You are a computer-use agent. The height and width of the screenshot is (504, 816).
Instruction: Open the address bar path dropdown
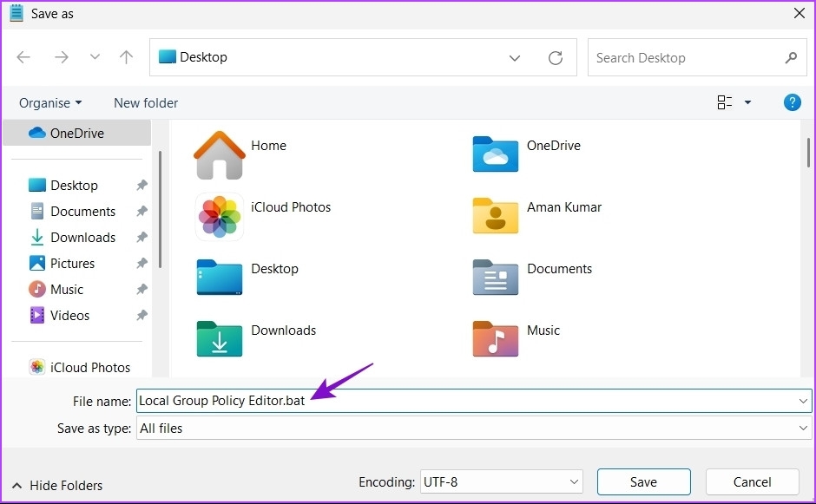(515, 57)
